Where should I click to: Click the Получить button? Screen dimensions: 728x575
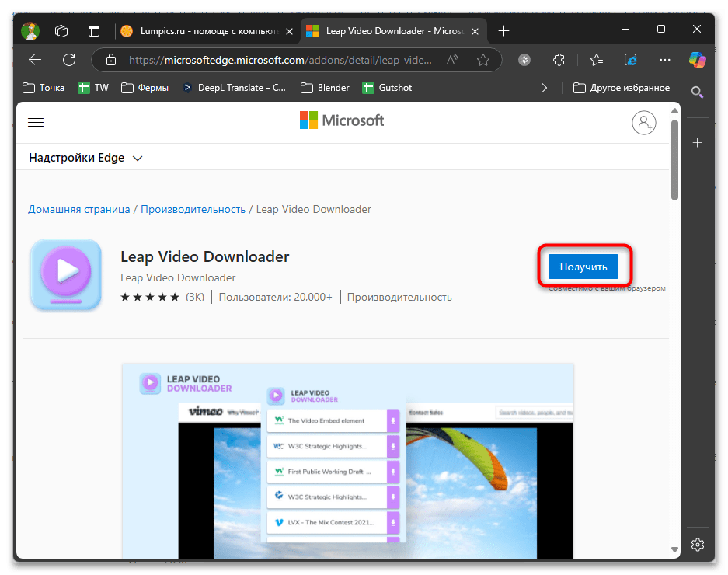(x=583, y=267)
